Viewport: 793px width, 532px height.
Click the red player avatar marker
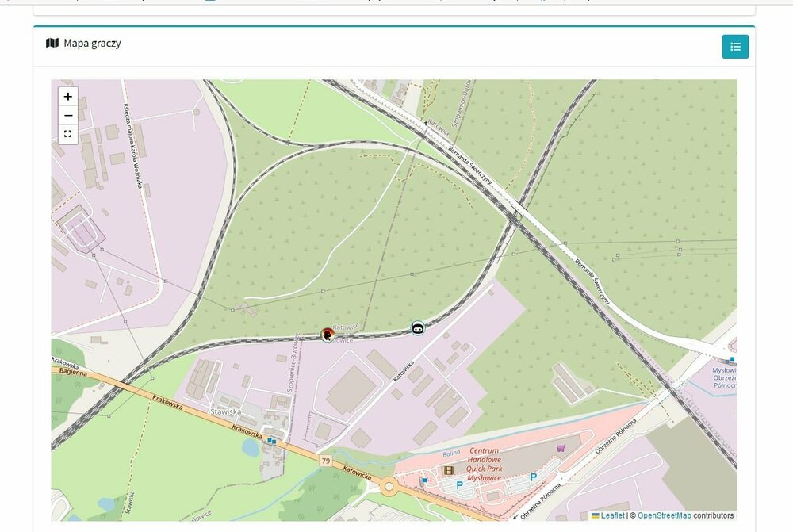tap(328, 335)
